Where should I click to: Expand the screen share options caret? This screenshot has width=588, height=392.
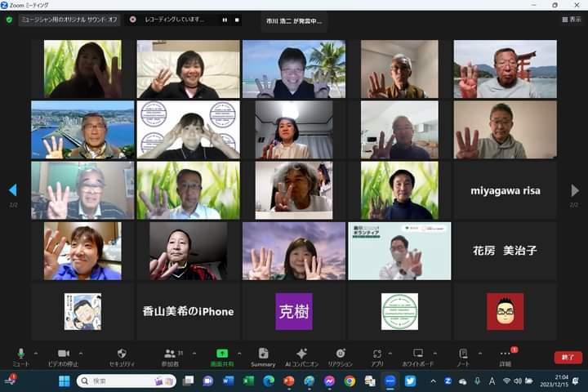pyautogui.click(x=240, y=353)
